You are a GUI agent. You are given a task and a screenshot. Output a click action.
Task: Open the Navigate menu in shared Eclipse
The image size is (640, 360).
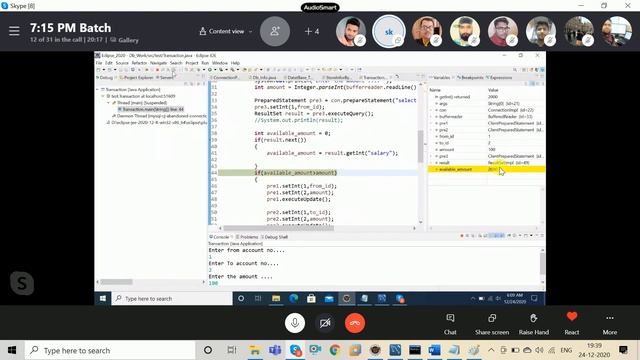158,63
